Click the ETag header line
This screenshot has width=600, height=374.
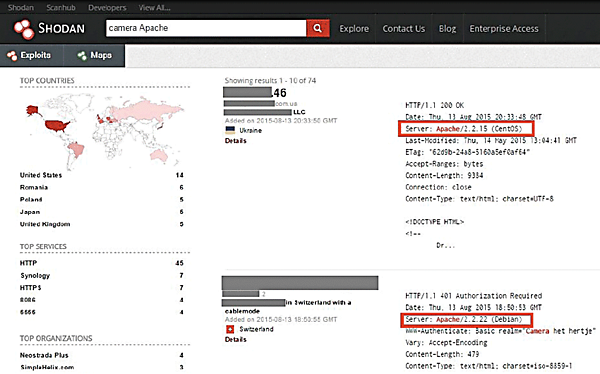pyautogui.click(x=468, y=152)
